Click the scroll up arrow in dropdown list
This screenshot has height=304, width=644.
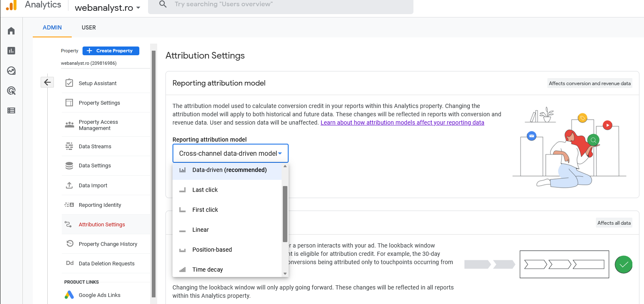tap(285, 167)
